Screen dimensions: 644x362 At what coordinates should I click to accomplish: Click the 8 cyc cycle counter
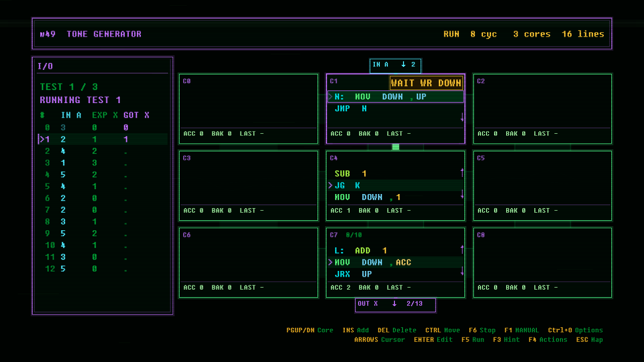tap(484, 34)
